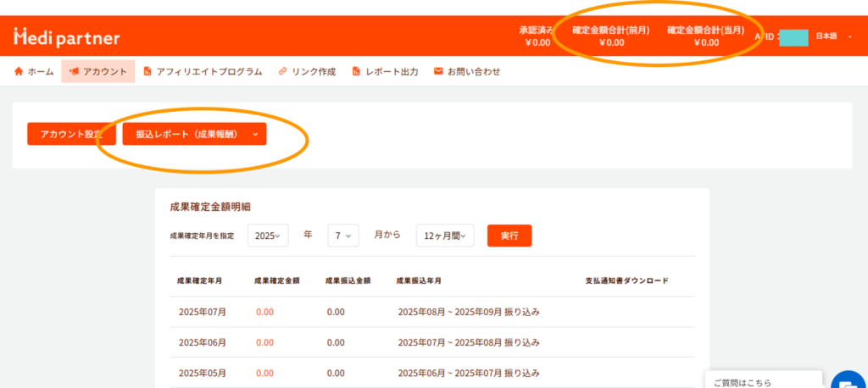This screenshot has height=388, width=868.
Task: Click 成果確定金額 0.00 in the 2025年07月 row
Action: tap(264, 312)
